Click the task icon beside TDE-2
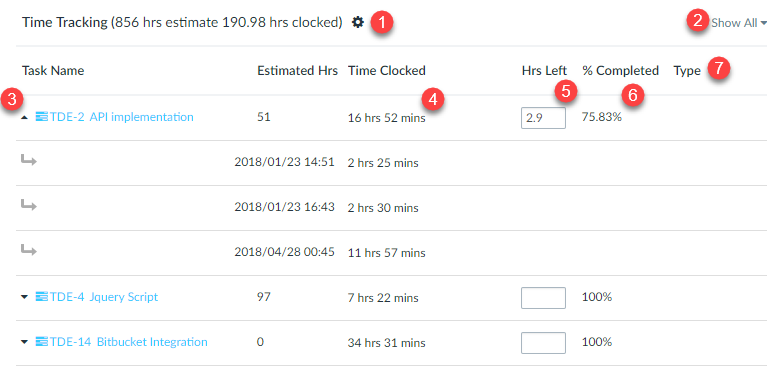This screenshot has width=776, height=372. tap(42, 117)
